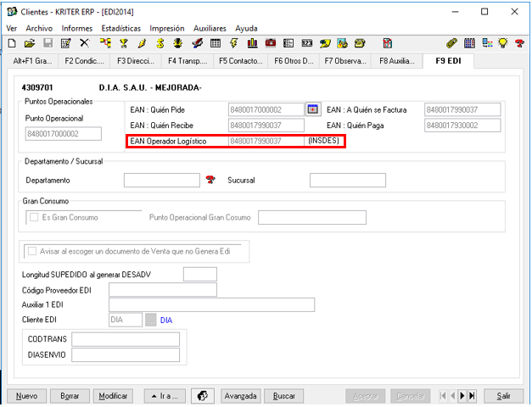The height and width of the screenshot is (407, 532).
Task: Click the Modificar button
Action: tap(113, 396)
